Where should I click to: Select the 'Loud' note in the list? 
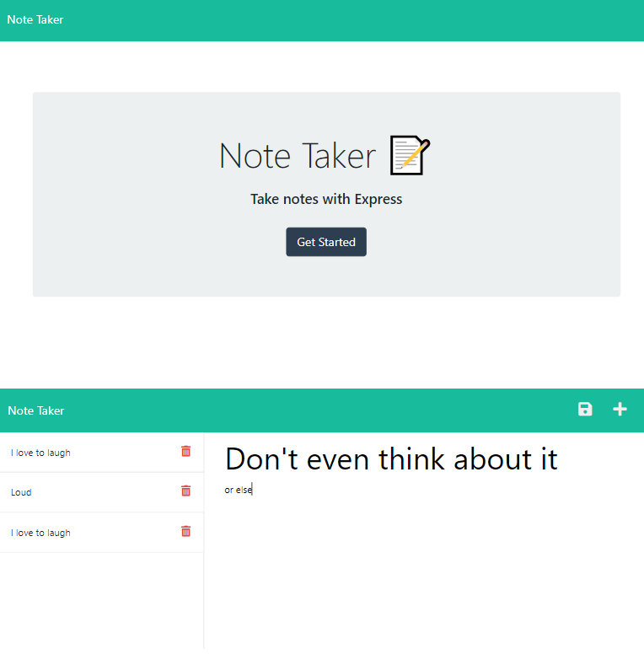[22, 492]
